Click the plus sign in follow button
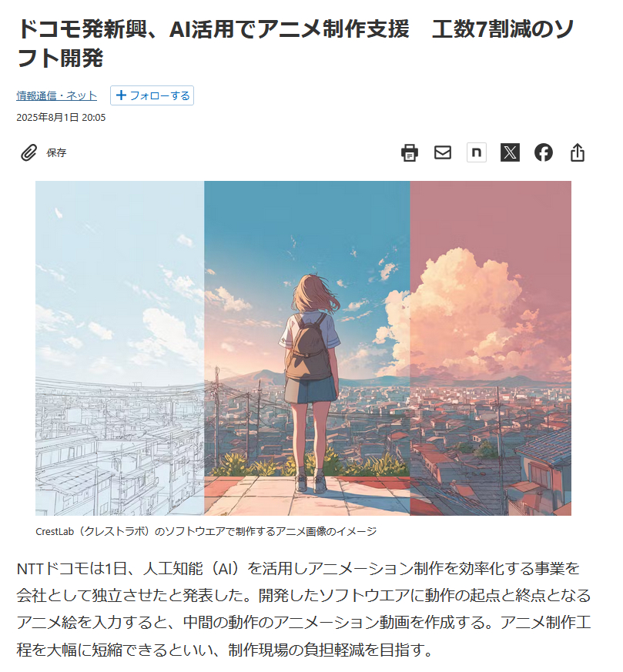Viewport: 623px width, 672px height. [122, 95]
